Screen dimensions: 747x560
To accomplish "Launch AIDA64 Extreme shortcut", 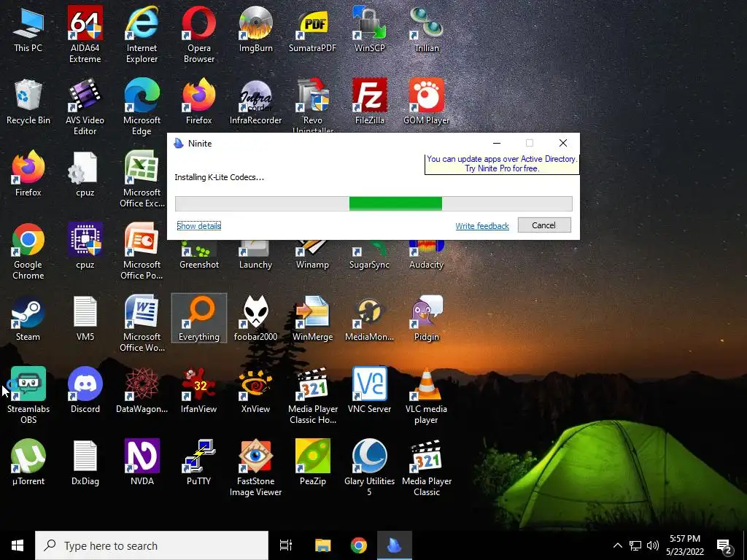I will click(85, 35).
